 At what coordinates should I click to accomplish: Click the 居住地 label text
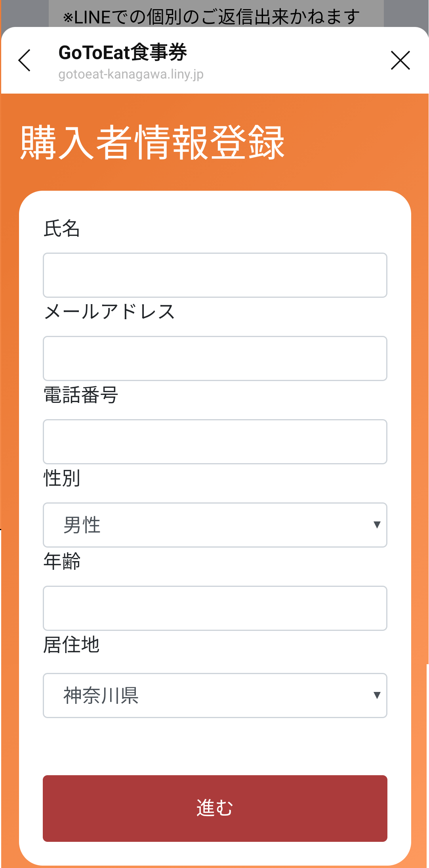tap(71, 646)
